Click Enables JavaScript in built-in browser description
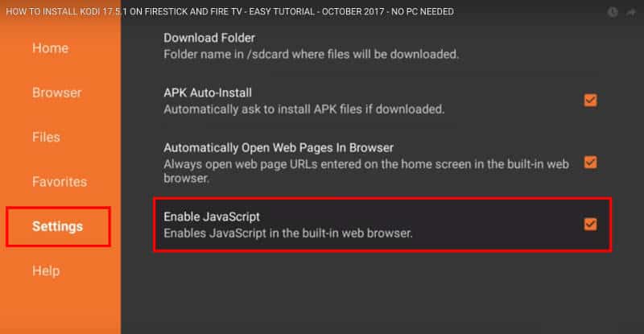Viewport: 644px width, 334px height. pos(288,233)
